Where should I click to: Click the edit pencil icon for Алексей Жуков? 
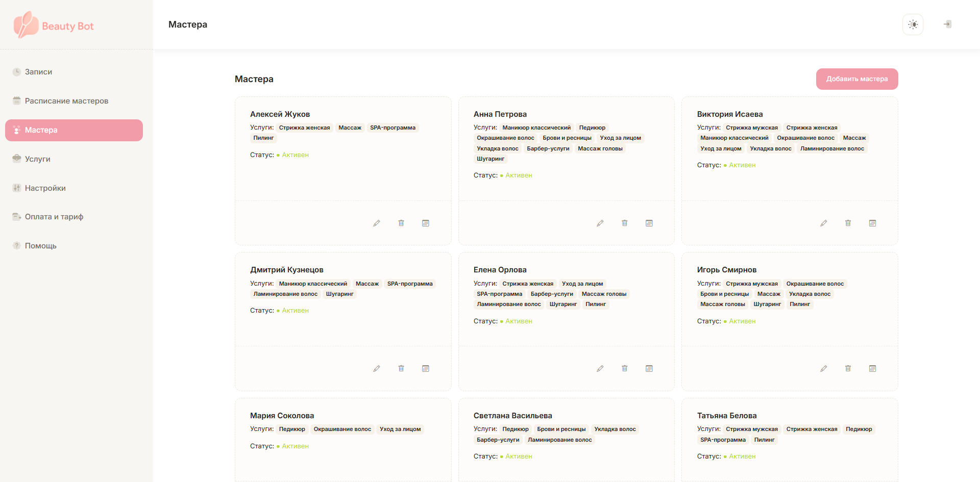coord(377,223)
